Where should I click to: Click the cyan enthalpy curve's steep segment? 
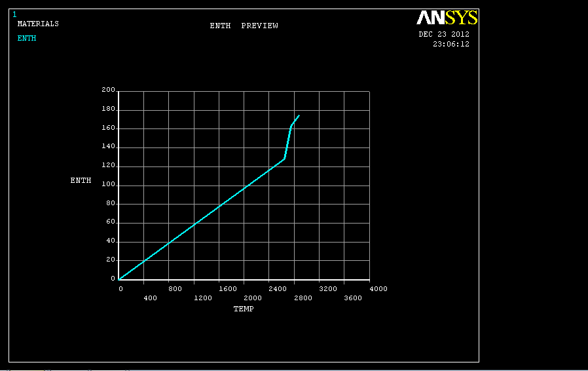pos(288,142)
